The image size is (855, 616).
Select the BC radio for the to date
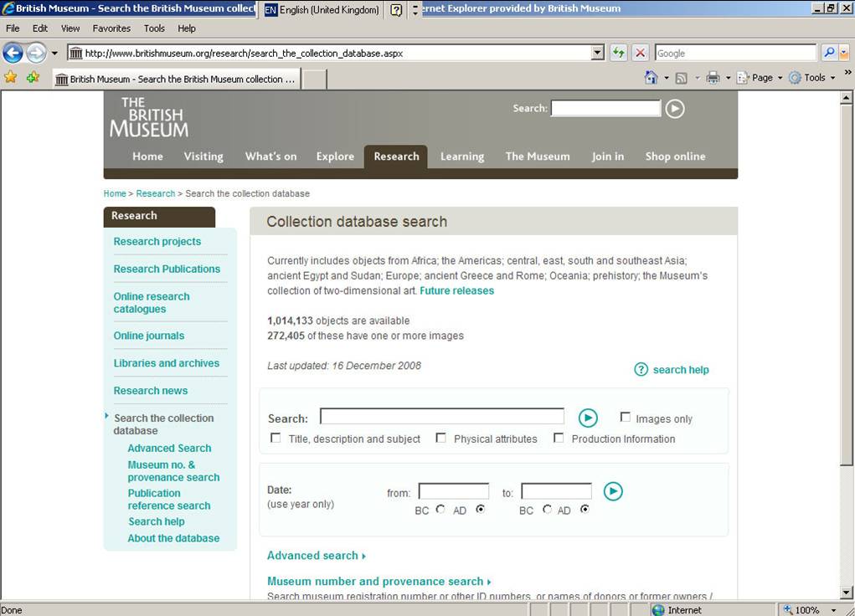click(x=547, y=509)
